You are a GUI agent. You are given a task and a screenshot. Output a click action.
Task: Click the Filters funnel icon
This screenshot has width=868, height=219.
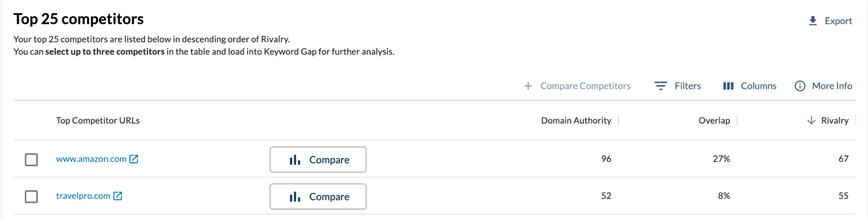(x=660, y=86)
